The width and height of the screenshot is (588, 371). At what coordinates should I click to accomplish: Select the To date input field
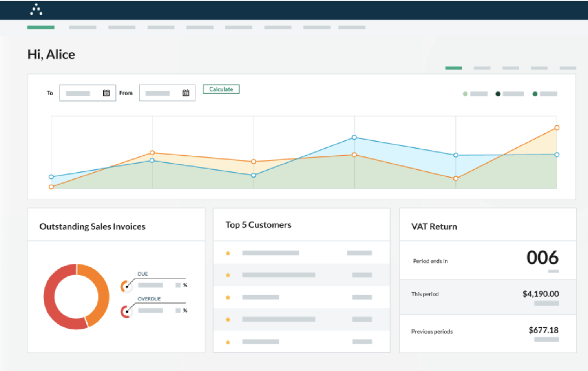(x=88, y=93)
